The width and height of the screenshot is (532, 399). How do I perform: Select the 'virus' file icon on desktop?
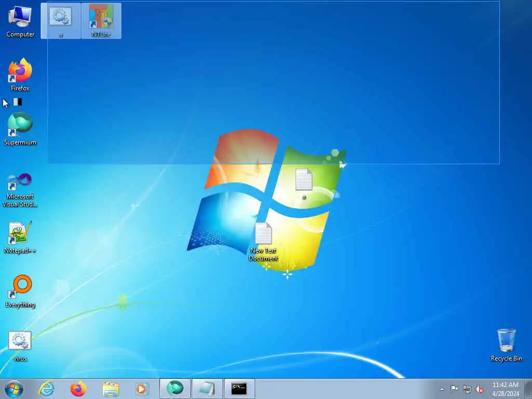[20, 345]
